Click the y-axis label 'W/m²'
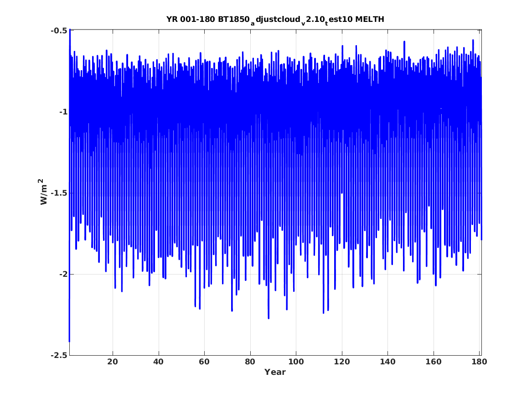Viewport: 532px width, 399px height. pos(43,192)
